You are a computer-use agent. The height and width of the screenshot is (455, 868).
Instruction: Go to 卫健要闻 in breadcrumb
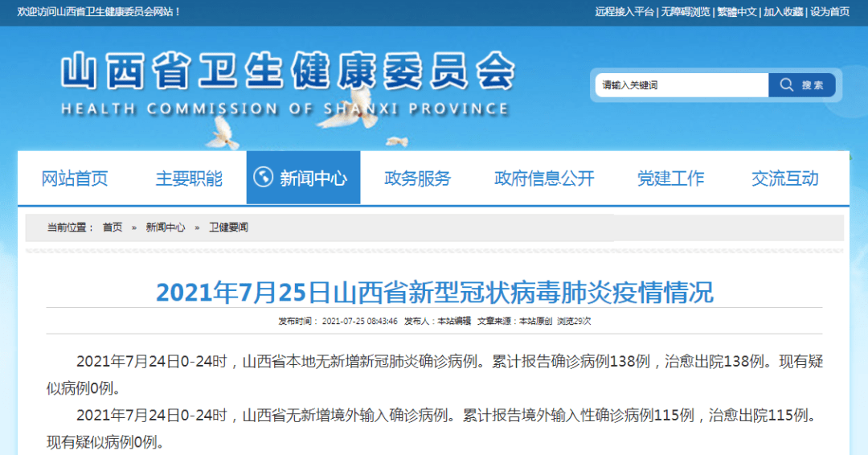click(228, 227)
